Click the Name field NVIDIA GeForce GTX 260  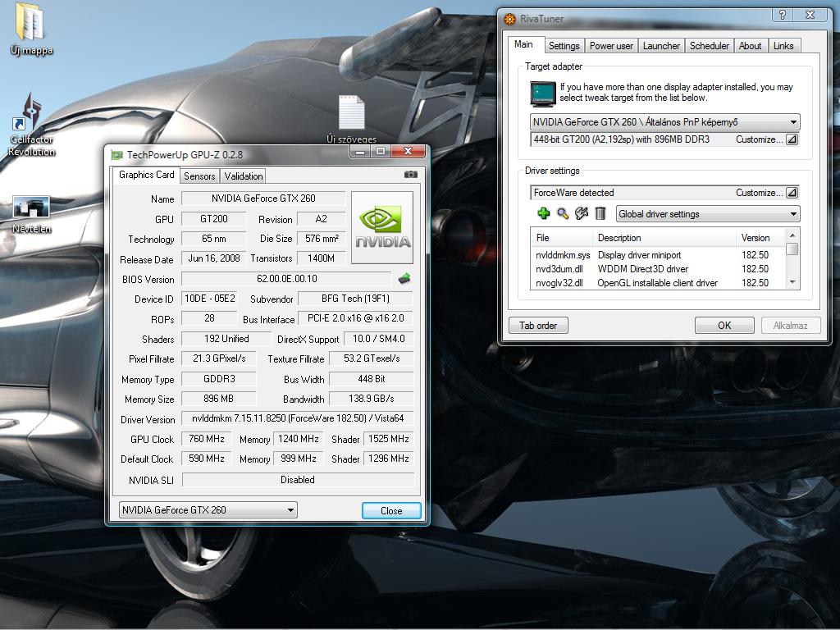pyautogui.click(x=263, y=199)
